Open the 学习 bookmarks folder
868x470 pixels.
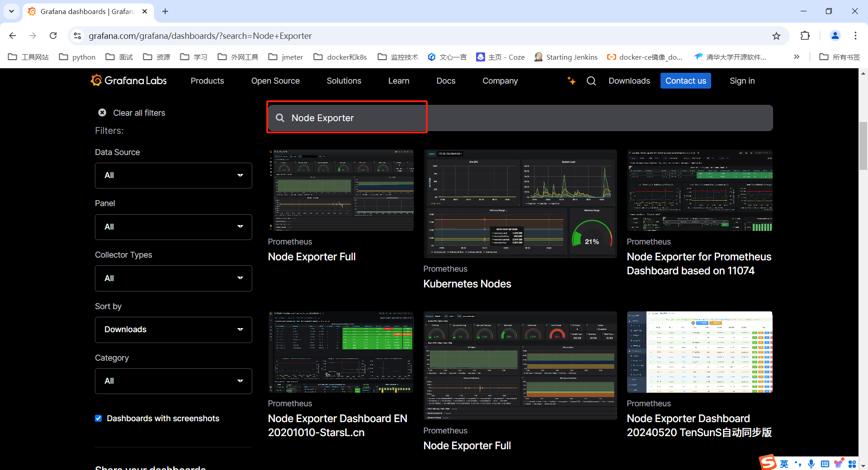[194, 57]
